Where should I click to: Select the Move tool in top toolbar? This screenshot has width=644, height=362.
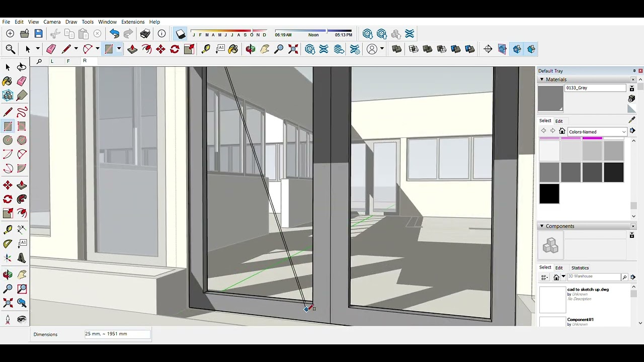click(160, 49)
